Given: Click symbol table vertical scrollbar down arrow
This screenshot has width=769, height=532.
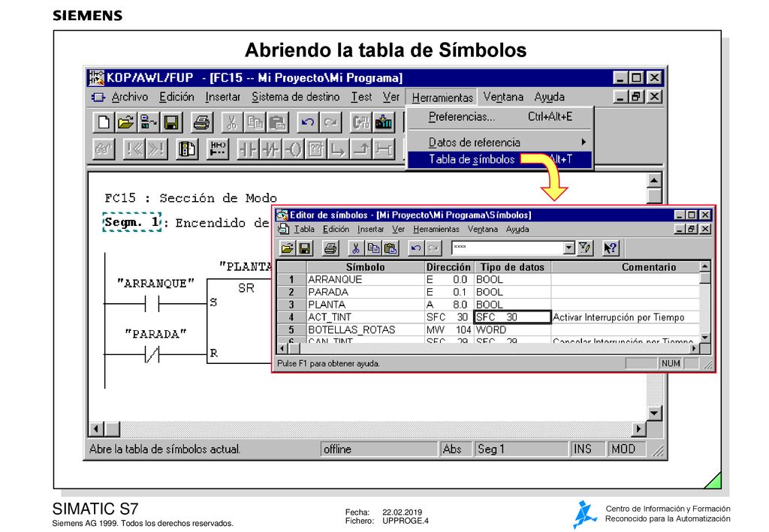Looking at the screenshot, I should click(x=704, y=337).
